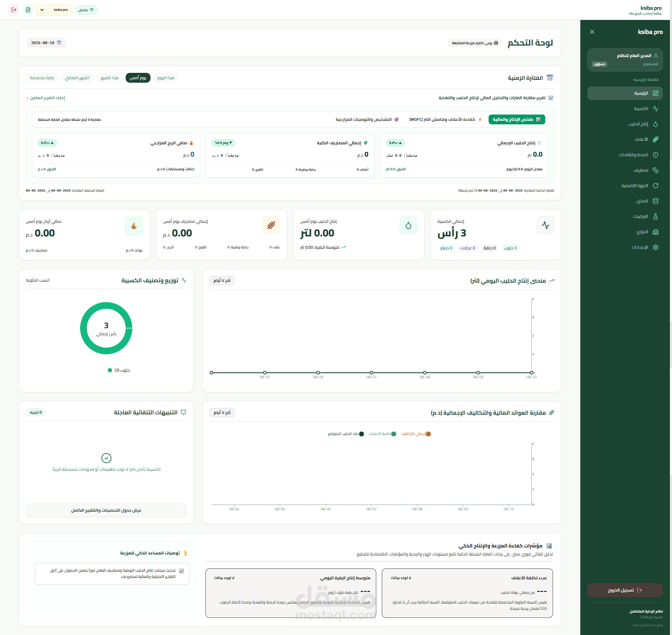Click the المخزن database icon
Screen dimensions: 672x635
(x=656, y=201)
